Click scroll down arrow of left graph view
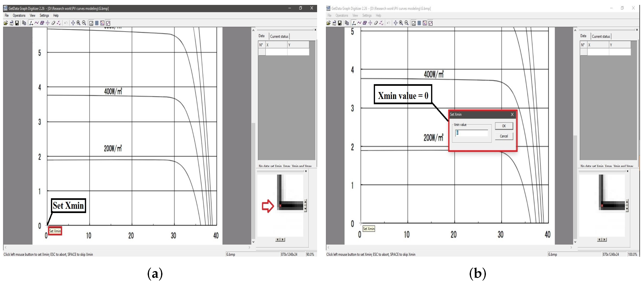This screenshot has width=644, height=286. (x=253, y=242)
